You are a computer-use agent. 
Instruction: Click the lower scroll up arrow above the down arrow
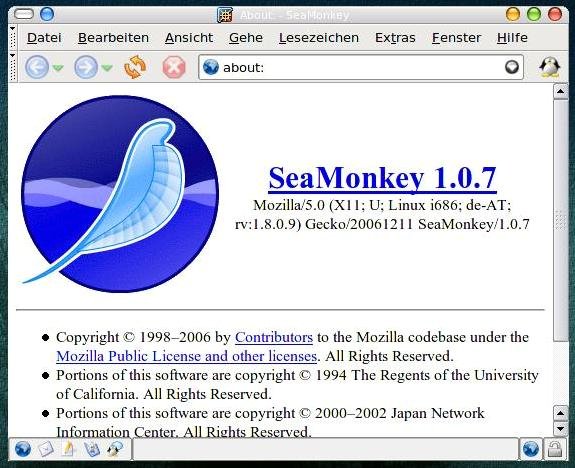tap(560, 413)
